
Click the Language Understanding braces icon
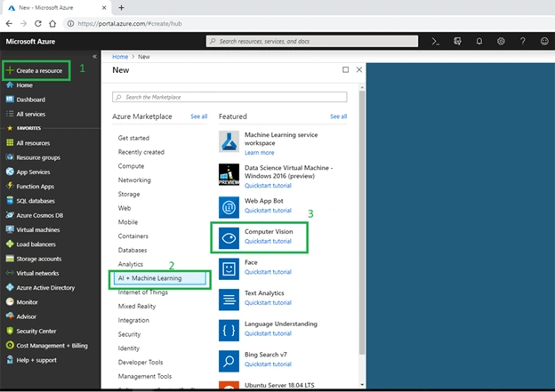(x=229, y=331)
